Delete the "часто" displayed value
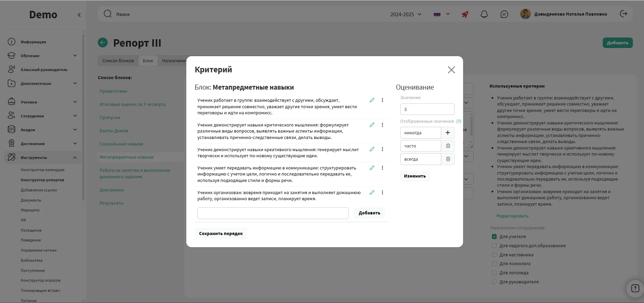 [448, 146]
